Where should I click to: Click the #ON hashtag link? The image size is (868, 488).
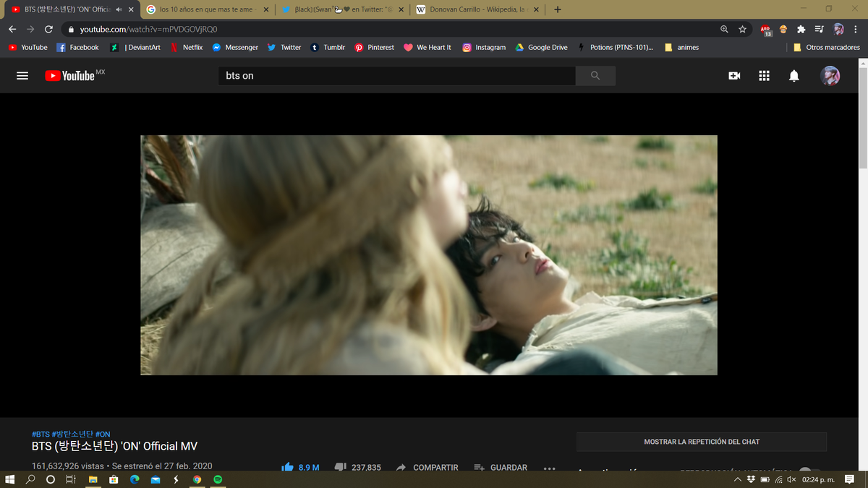(x=103, y=435)
